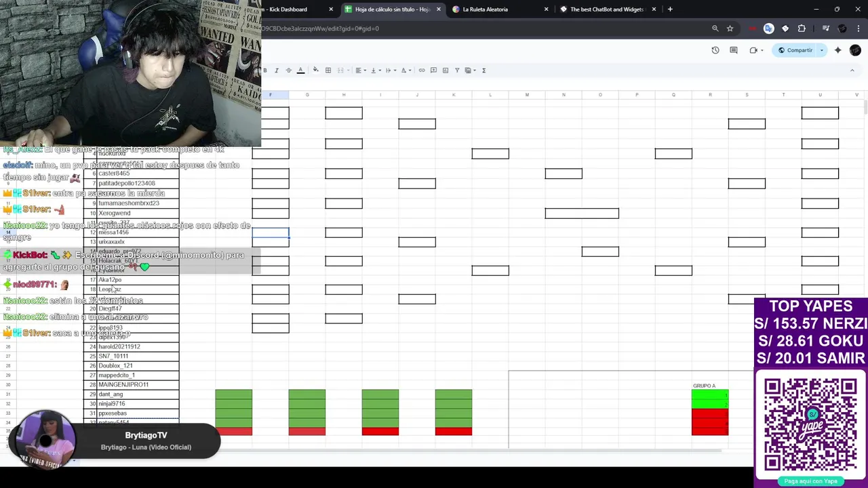868x488 pixels.
Task: Select column M header
Action: (x=527, y=95)
